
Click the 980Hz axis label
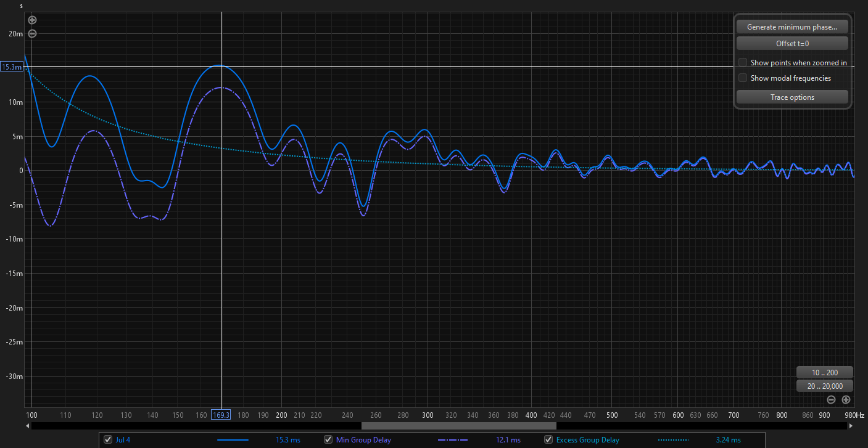click(854, 415)
